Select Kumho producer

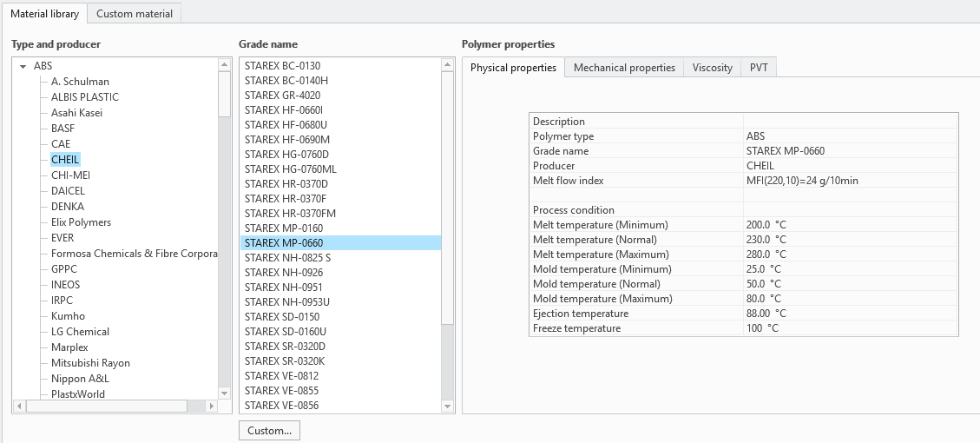[68, 316]
